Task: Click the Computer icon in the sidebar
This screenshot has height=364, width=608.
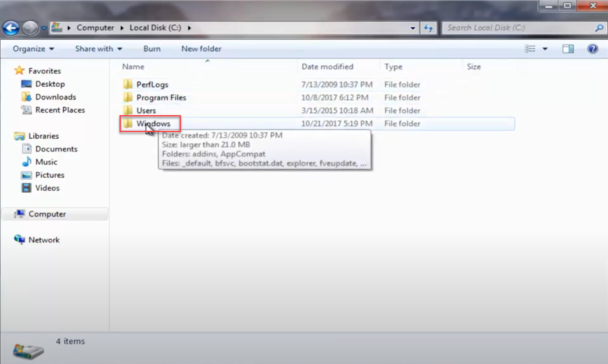Action: pos(19,214)
